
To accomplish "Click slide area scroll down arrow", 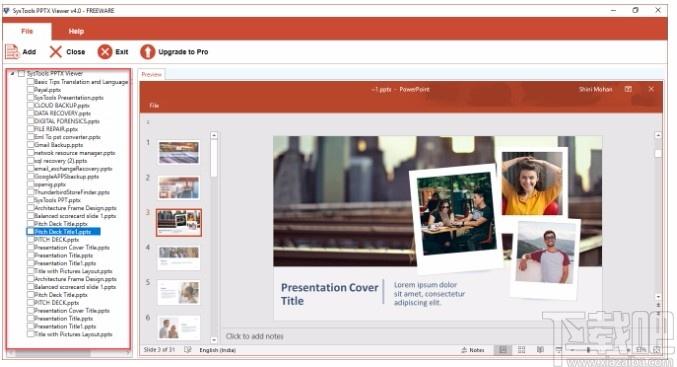I will coord(658,297).
